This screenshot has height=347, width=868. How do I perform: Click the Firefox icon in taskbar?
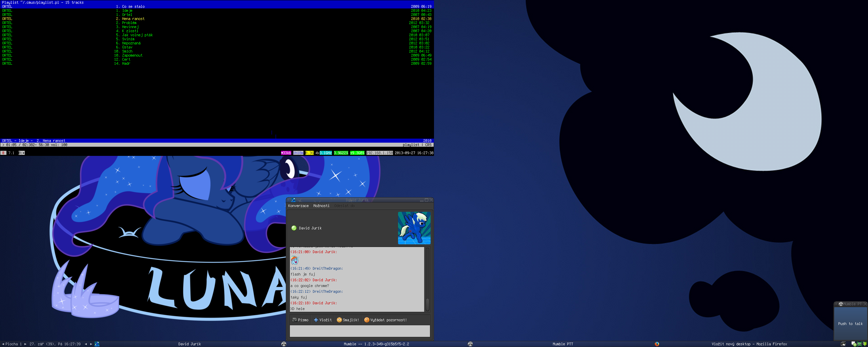point(657,344)
